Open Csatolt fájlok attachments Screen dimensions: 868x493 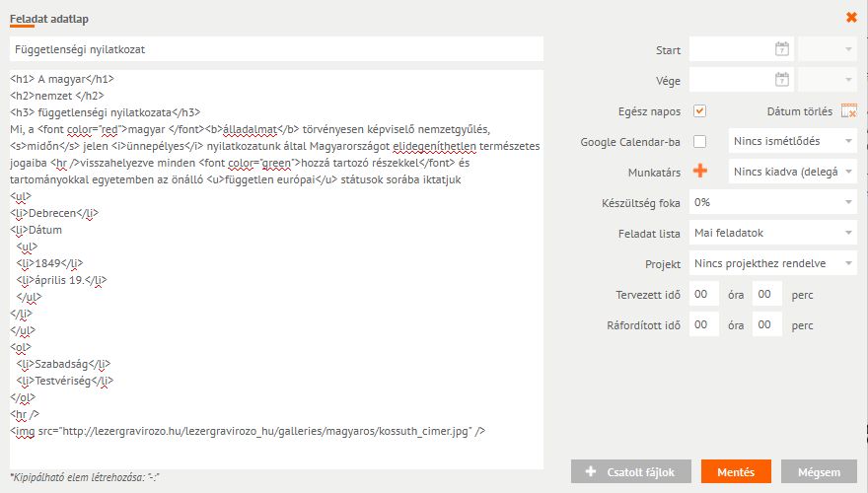pyautogui.click(x=631, y=472)
